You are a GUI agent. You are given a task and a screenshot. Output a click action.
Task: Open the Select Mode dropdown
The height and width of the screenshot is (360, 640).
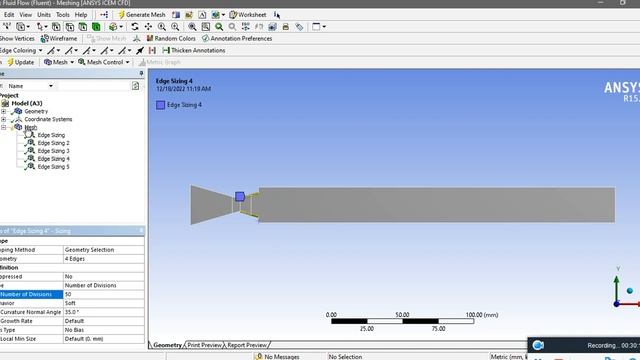coord(41,27)
